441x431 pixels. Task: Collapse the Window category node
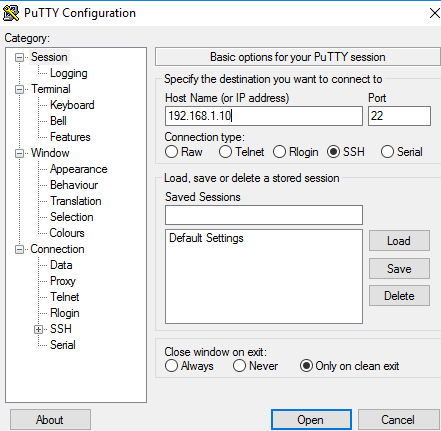[x=19, y=153]
